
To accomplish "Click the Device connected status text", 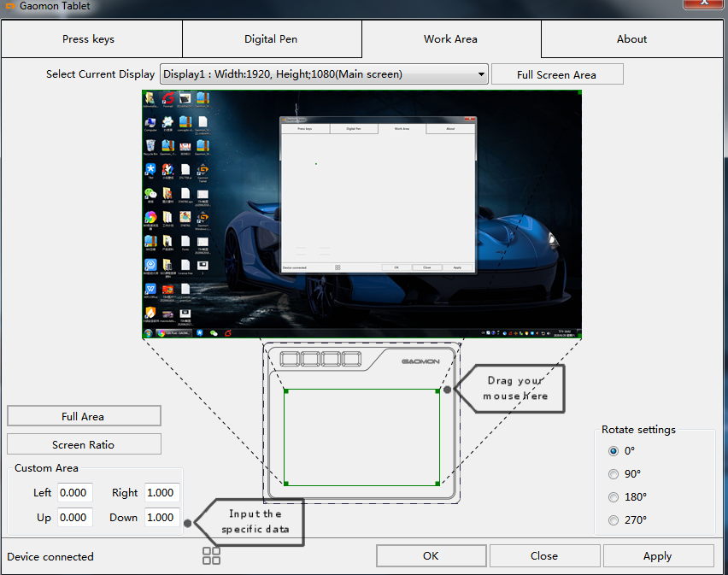I will click(x=50, y=556).
